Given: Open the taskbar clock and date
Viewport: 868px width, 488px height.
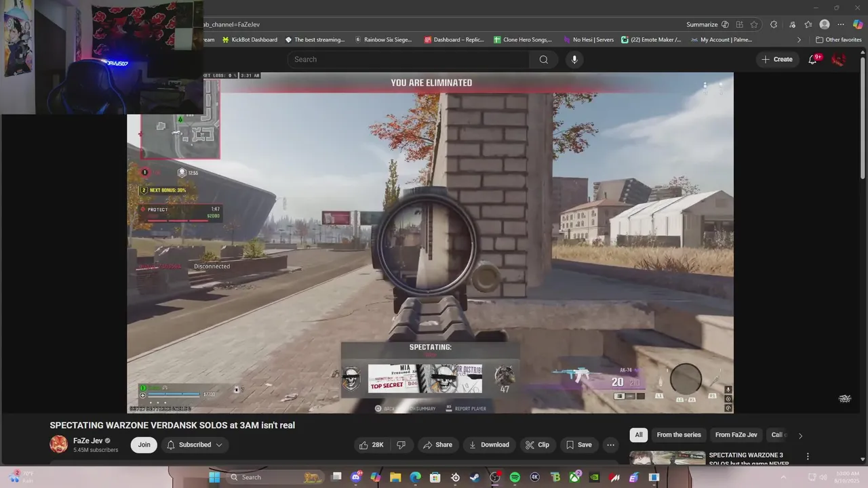Looking at the screenshot, I should coord(848,477).
